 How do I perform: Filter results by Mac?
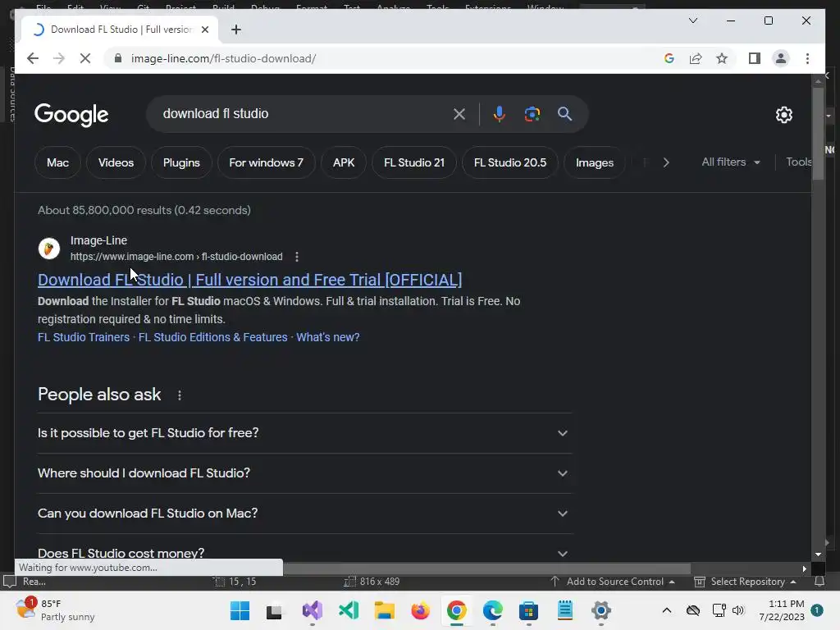pos(57,162)
